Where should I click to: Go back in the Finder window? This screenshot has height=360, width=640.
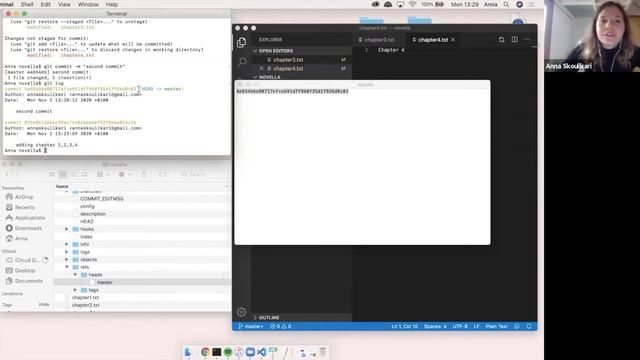coord(7,174)
